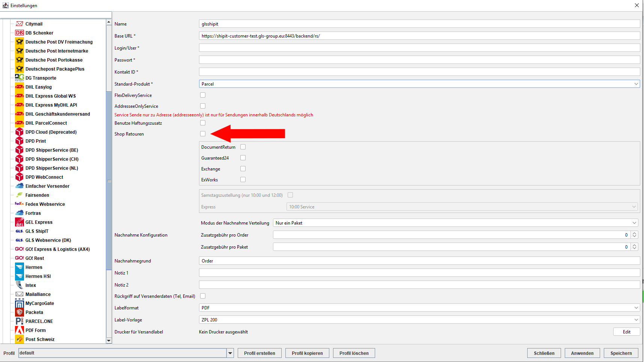Enable the AddresseeOnlyService checkbox
644x362 pixels.
(203, 106)
